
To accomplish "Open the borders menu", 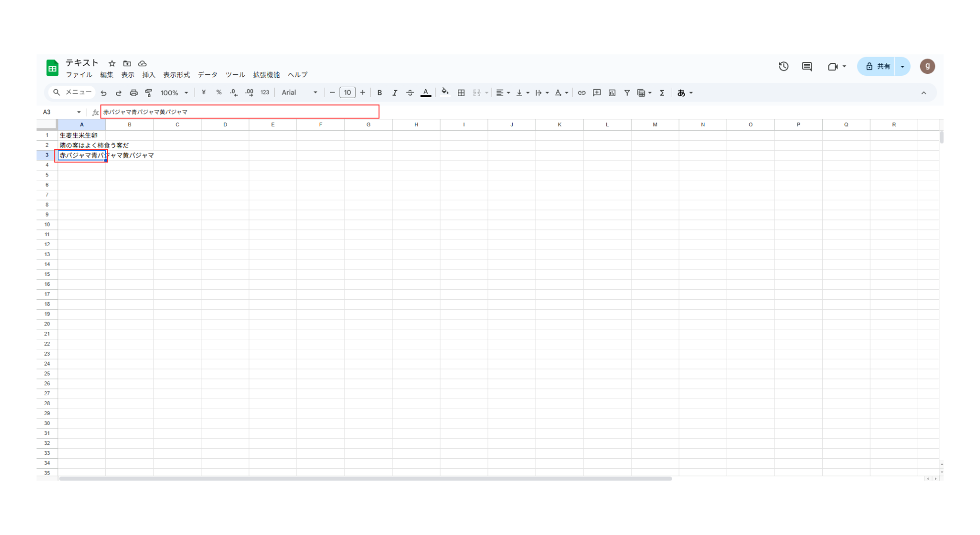I will pyautogui.click(x=461, y=93).
